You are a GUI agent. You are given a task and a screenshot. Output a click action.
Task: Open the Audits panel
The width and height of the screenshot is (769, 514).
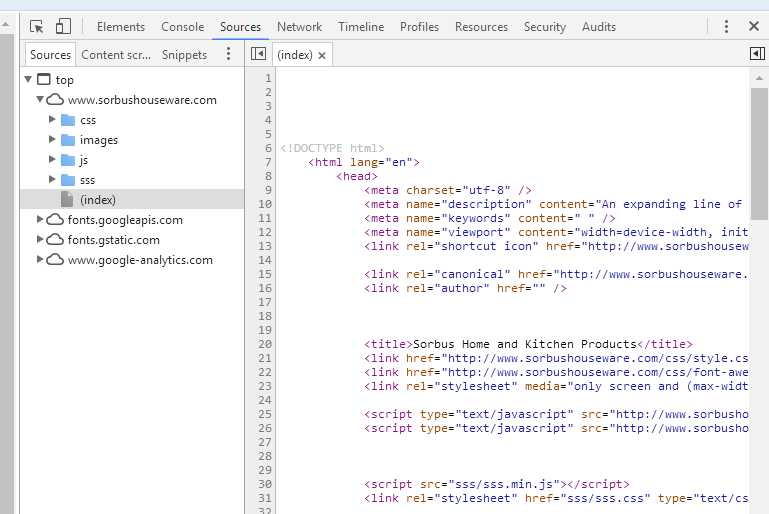click(x=599, y=27)
